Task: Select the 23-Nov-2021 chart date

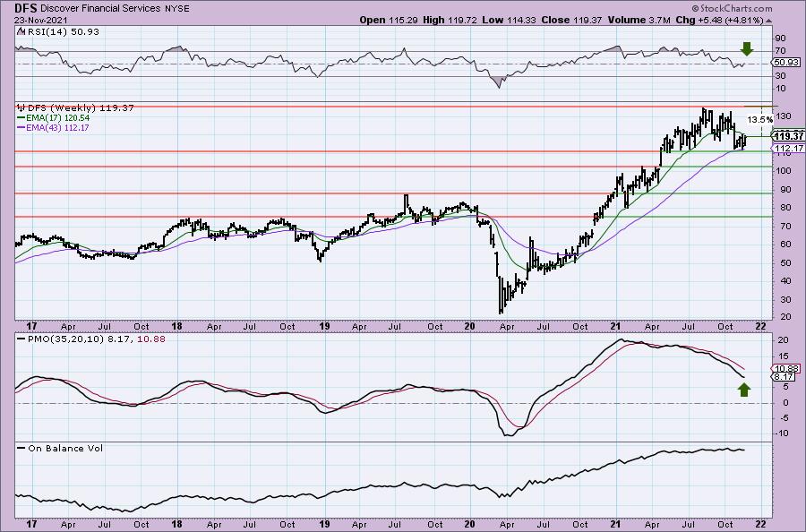Action: [40, 21]
